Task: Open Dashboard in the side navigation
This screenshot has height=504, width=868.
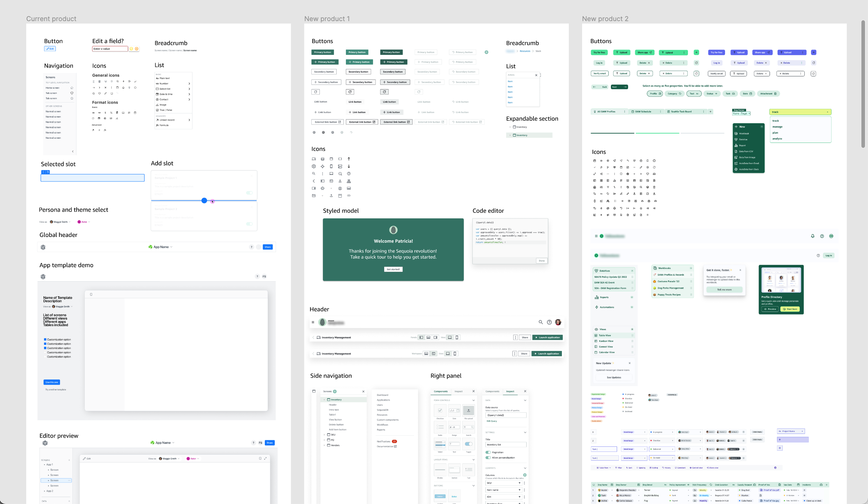Action: point(382,395)
